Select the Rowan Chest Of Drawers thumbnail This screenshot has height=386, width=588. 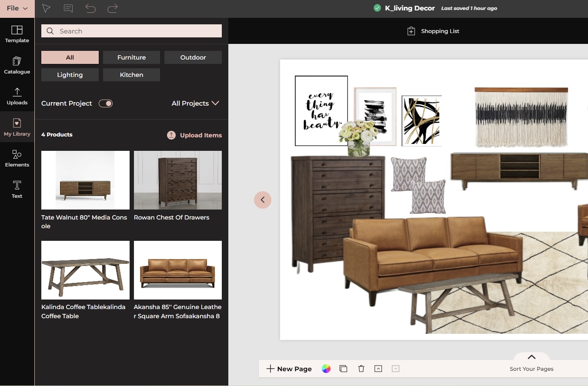coord(178,180)
